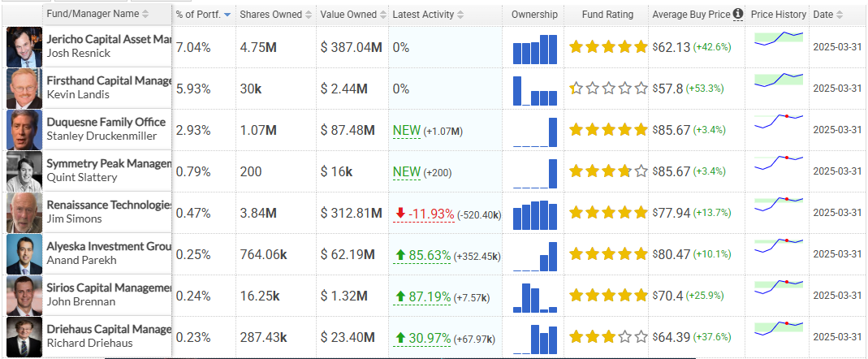Image resolution: width=868 pixels, height=359 pixels.
Task: Click price history sparkline for Alyeska Investment
Action: tap(779, 246)
